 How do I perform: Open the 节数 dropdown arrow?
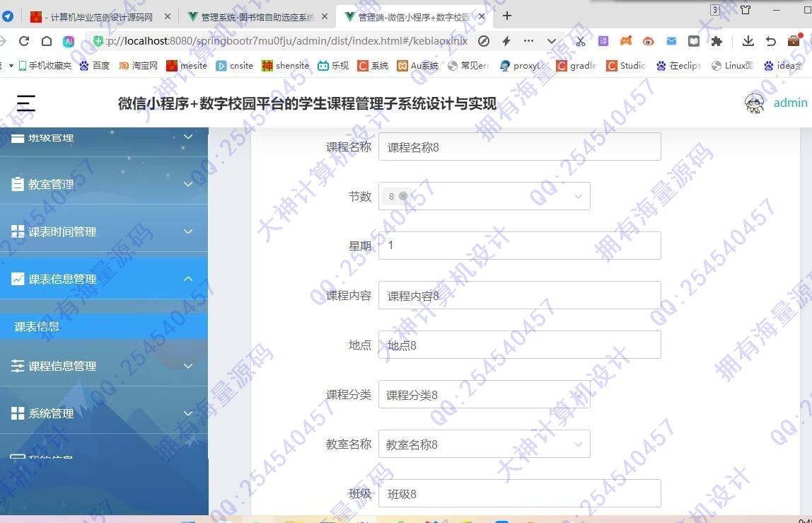(x=578, y=196)
